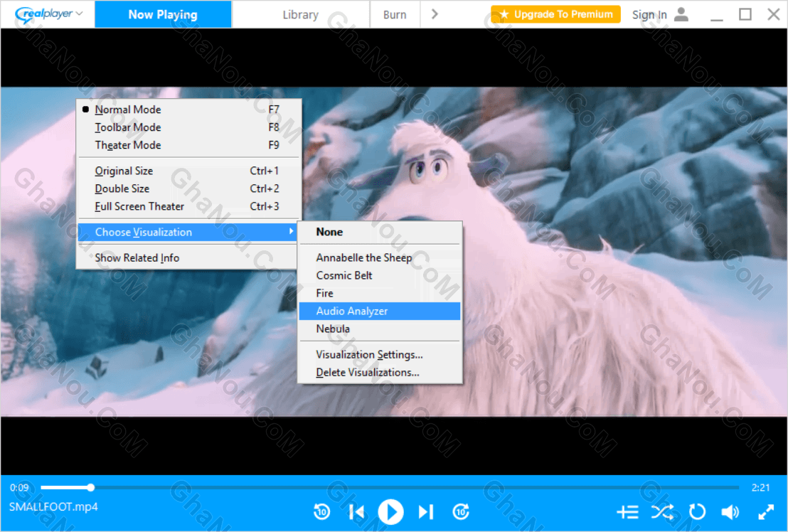Image resolution: width=788 pixels, height=532 pixels.
Task: Click the Sign In link
Action: [x=649, y=14]
